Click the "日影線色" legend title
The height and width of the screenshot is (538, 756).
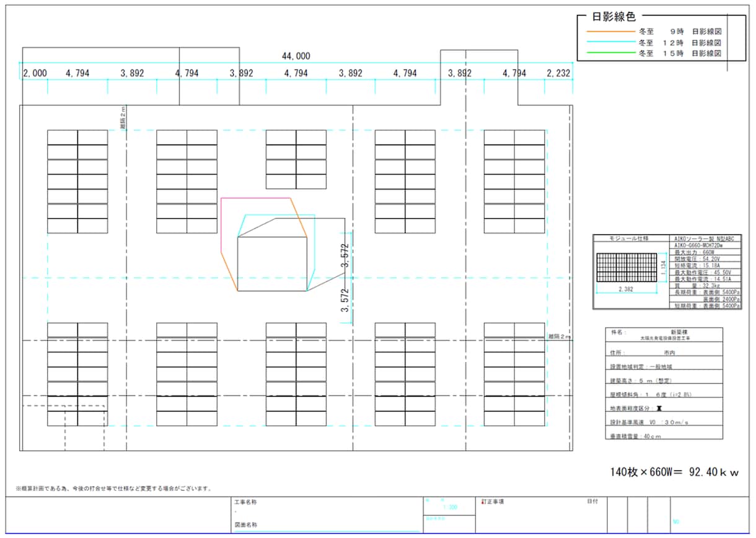613,17
